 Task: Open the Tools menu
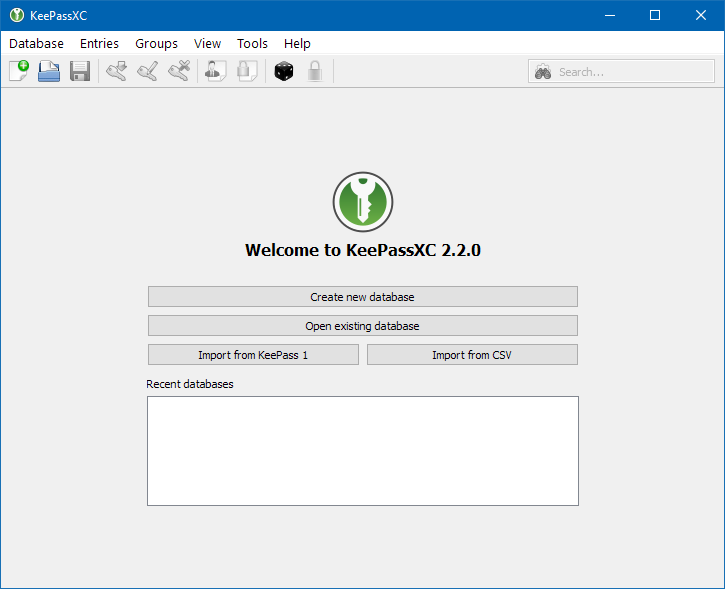click(x=252, y=43)
